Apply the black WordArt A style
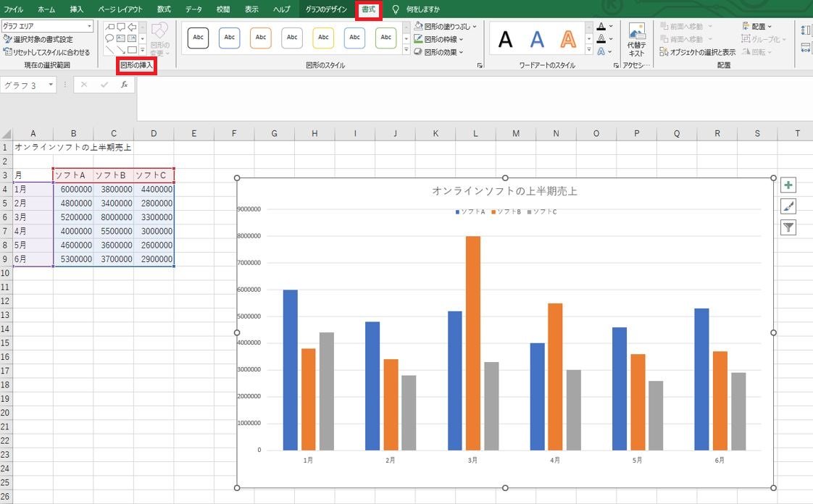The width and height of the screenshot is (813, 504). (506, 39)
